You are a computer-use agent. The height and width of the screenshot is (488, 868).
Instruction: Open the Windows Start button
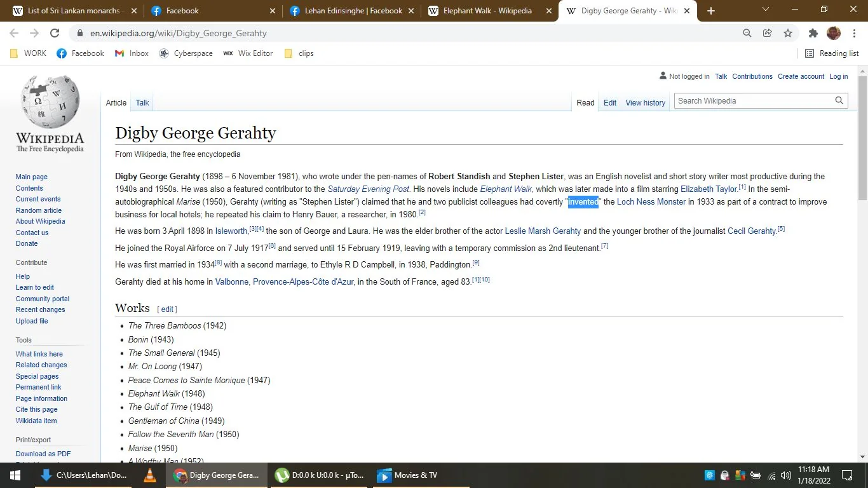click(x=15, y=475)
